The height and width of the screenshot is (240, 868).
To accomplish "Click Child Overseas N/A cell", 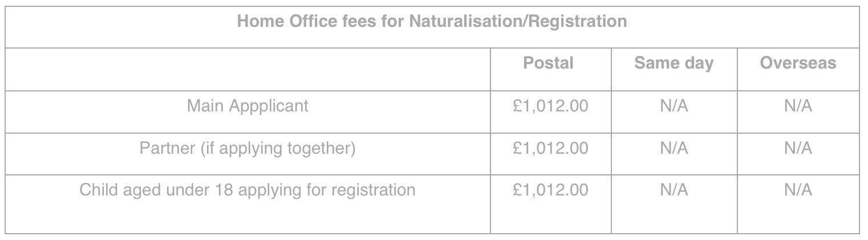I will [x=798, y=190].
